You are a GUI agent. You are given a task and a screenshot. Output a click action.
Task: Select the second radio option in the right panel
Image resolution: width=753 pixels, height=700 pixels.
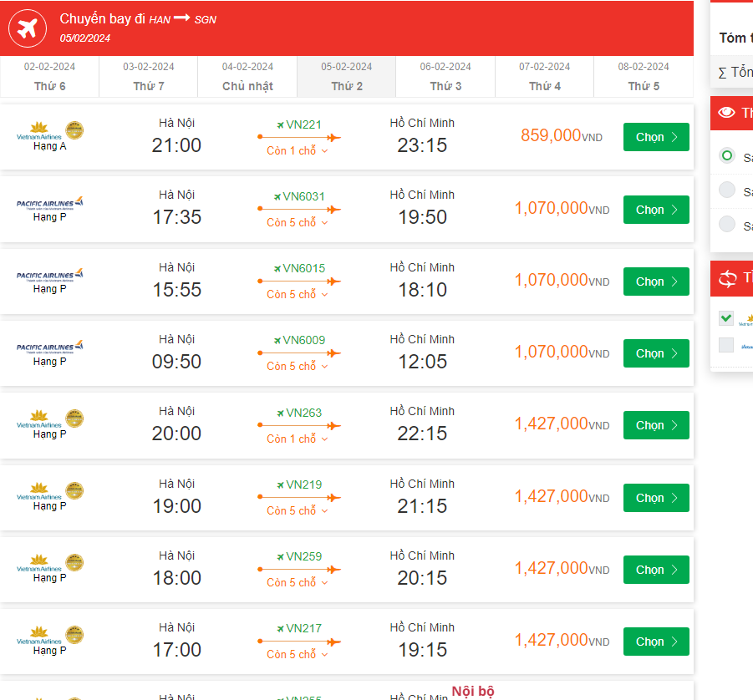tap(727, 190)
